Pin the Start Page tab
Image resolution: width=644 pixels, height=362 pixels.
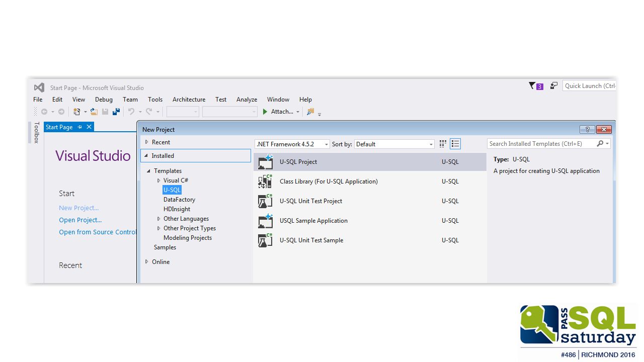pyautogui.click(x=80, y=127)
